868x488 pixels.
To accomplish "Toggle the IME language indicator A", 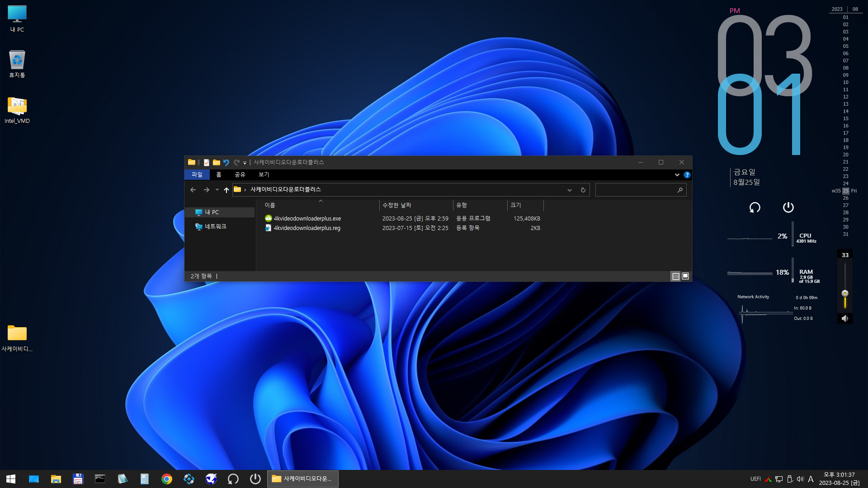I will [x=811, y=479].
